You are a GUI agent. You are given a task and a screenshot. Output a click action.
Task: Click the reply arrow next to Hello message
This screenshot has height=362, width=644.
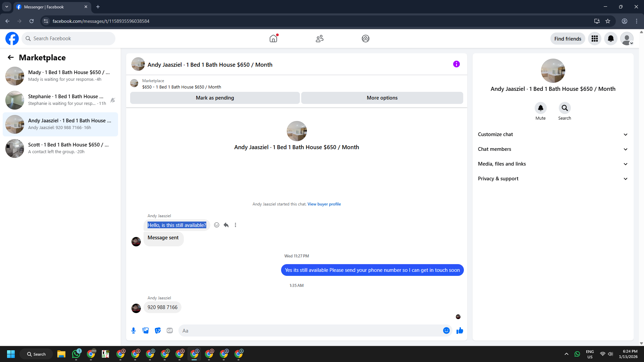point(226,225)
